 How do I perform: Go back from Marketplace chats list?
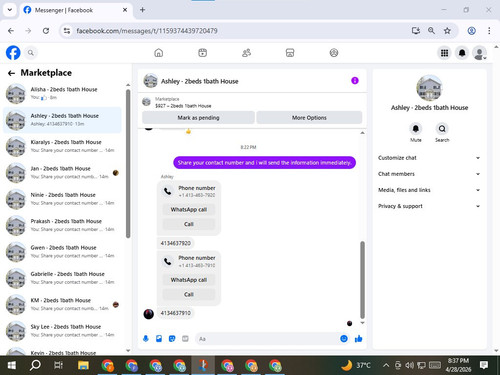pyautogui.click(x=11, y=73)
